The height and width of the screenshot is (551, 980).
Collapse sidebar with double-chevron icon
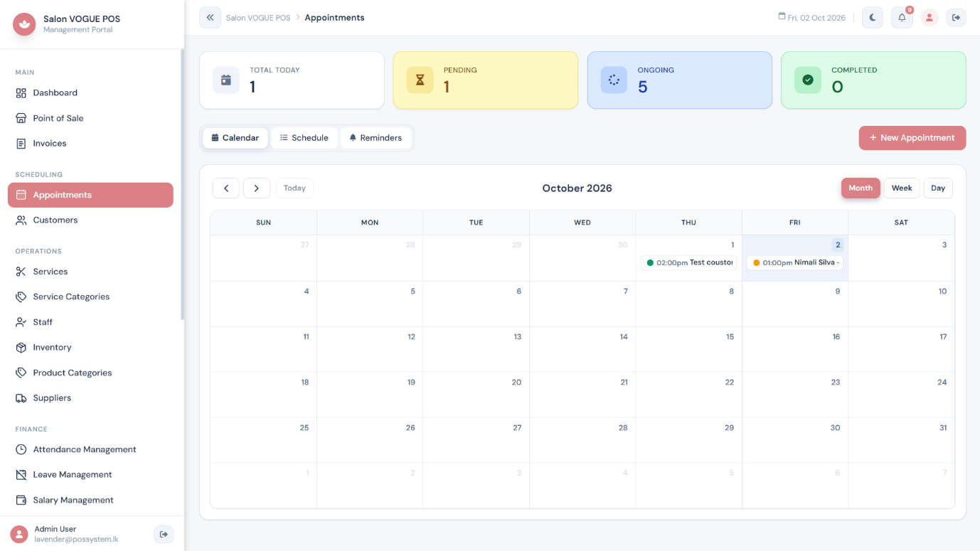[x=211, y=18]
